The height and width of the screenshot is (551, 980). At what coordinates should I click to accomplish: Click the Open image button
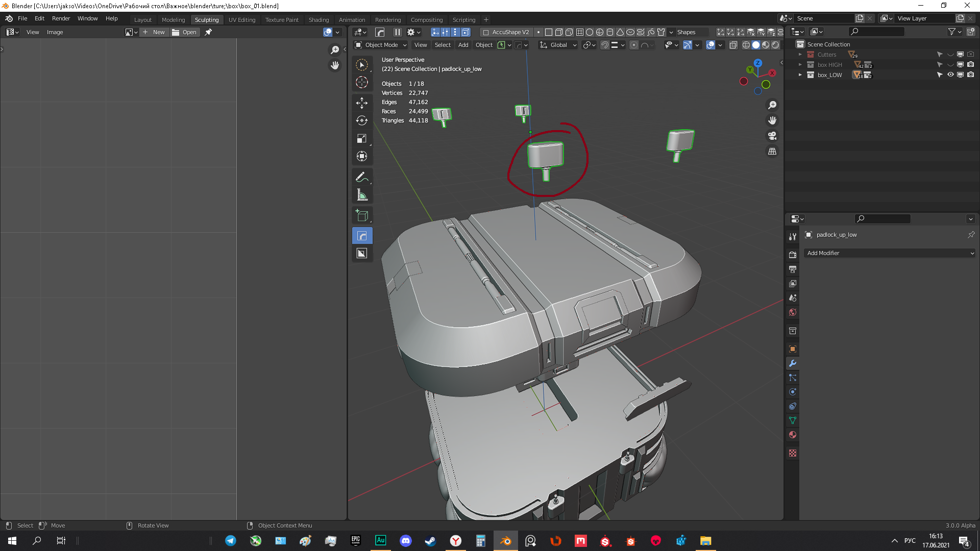pos(184,32)
